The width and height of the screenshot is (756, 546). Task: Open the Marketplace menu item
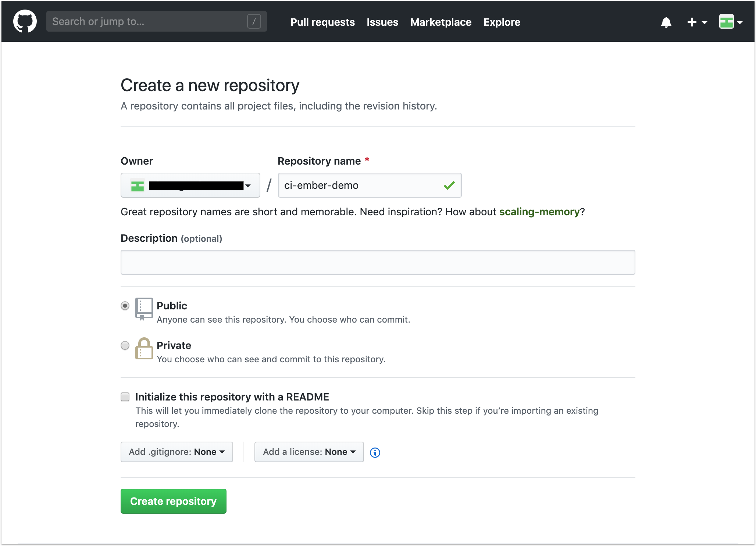[x=441, y=22]
